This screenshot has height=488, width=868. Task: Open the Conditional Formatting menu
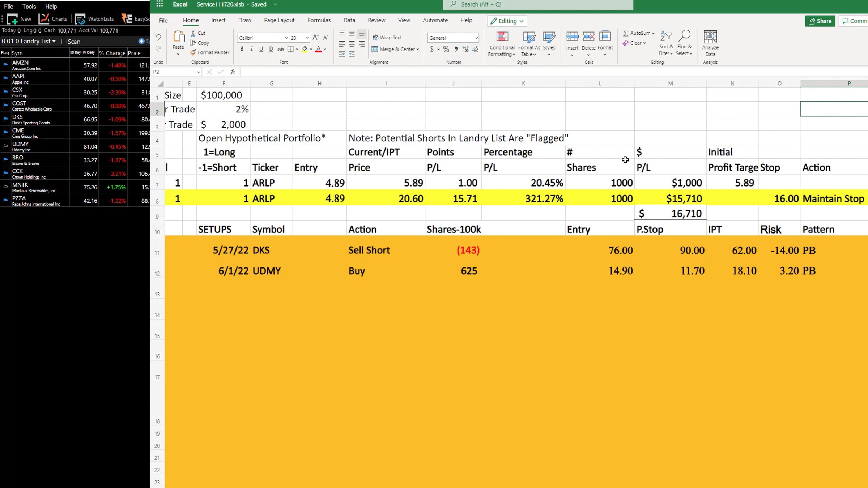tap(502, 43)
